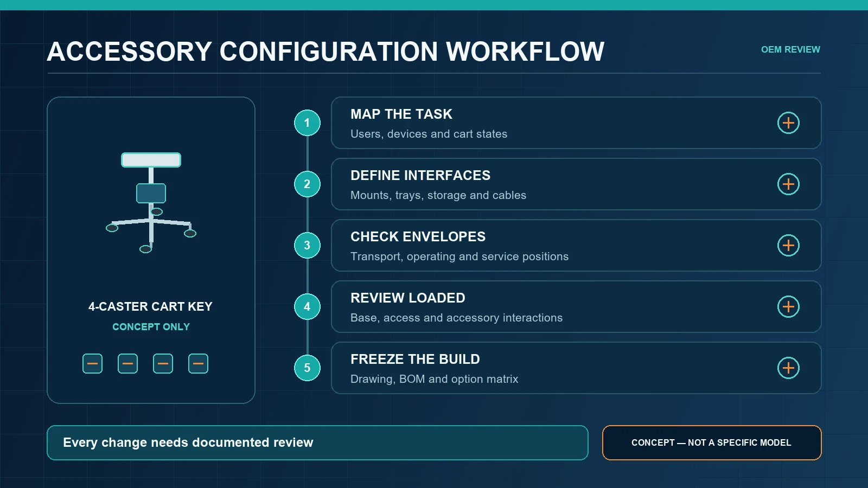Select step 5 circle marker
Viewport: 868px width, 488px height.
pyautogui.click(x=307, y=368)
